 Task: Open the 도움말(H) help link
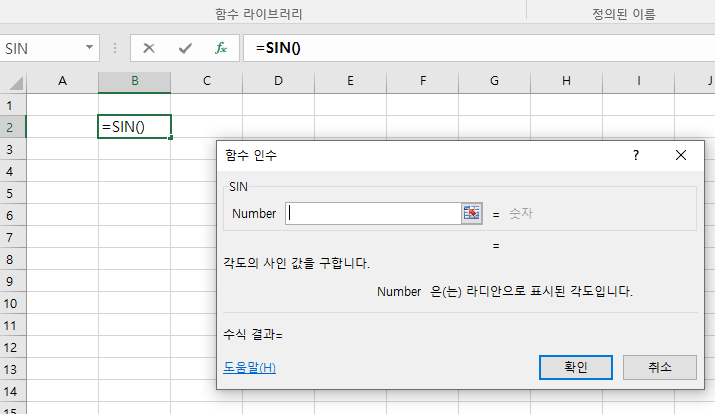point(249,367)
